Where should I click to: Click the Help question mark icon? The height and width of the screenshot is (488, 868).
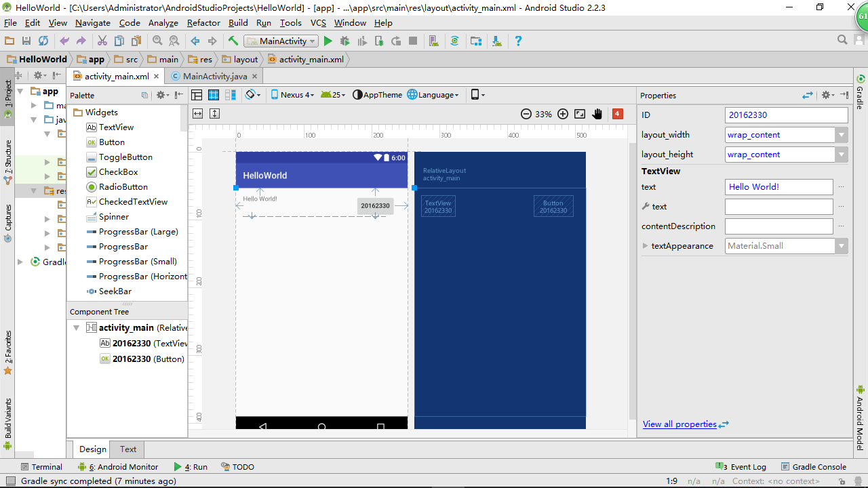(518, 41)
